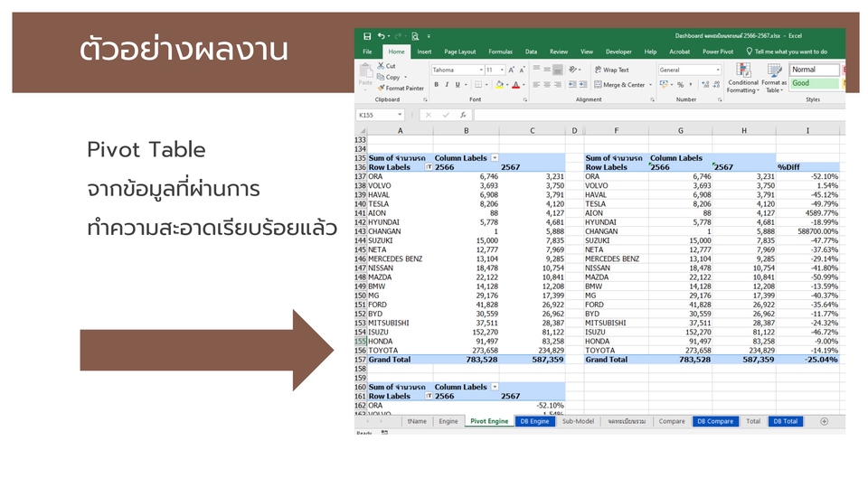
Task: Open Print Preview from quick access toolbar
Action: click(x=415, y=36)
